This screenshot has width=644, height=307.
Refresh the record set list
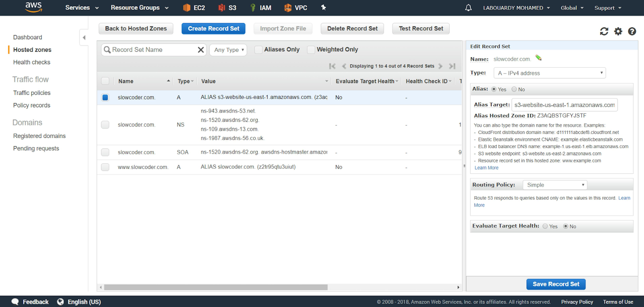[604, 32]
